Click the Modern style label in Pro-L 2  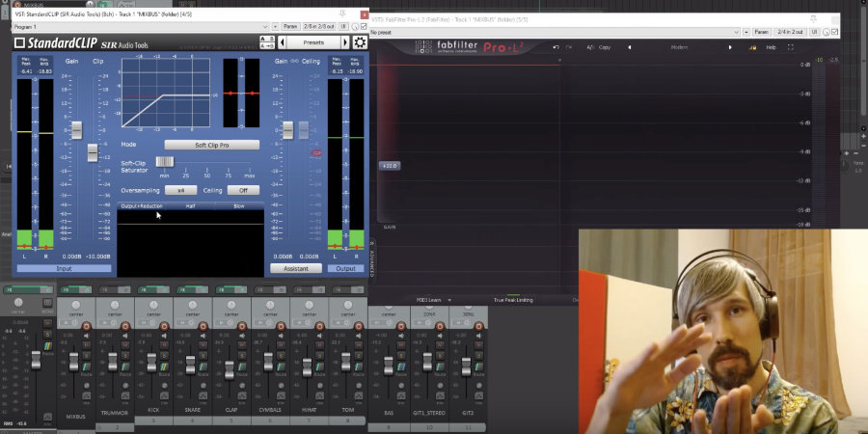[x=679, y=47]
